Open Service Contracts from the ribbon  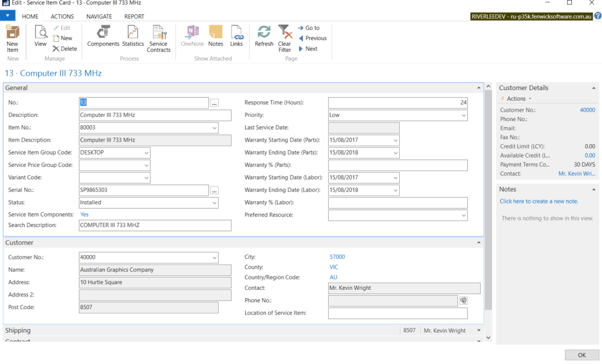[159, 39]
